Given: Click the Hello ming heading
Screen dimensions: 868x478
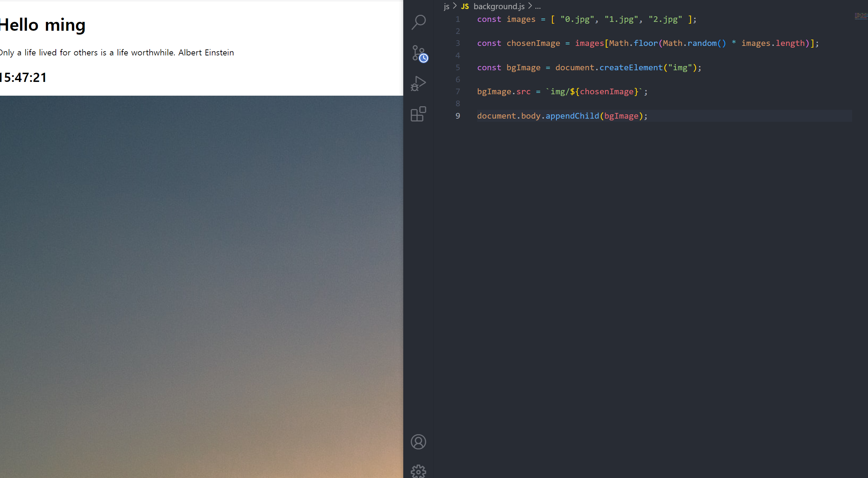Looking at the screenshot, I should (42, 25).
